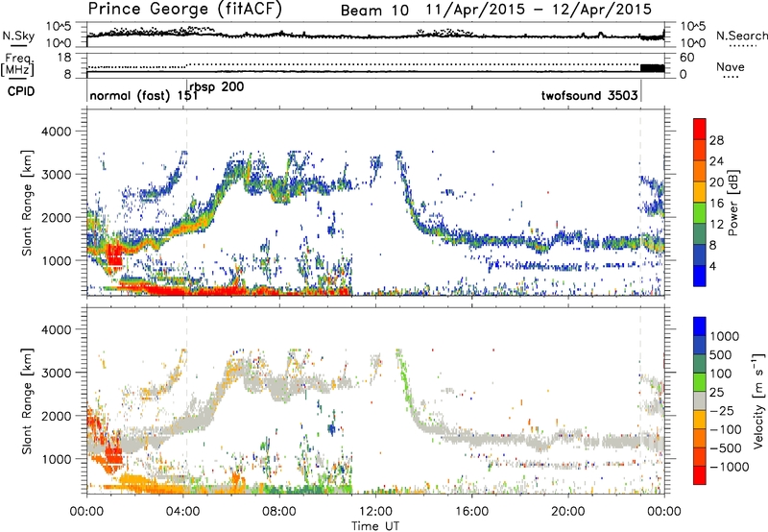This screenshot has height=532, width=768.
Task: Click the 'Power [dB]' color bar label
Action: (x=733, y=204)
